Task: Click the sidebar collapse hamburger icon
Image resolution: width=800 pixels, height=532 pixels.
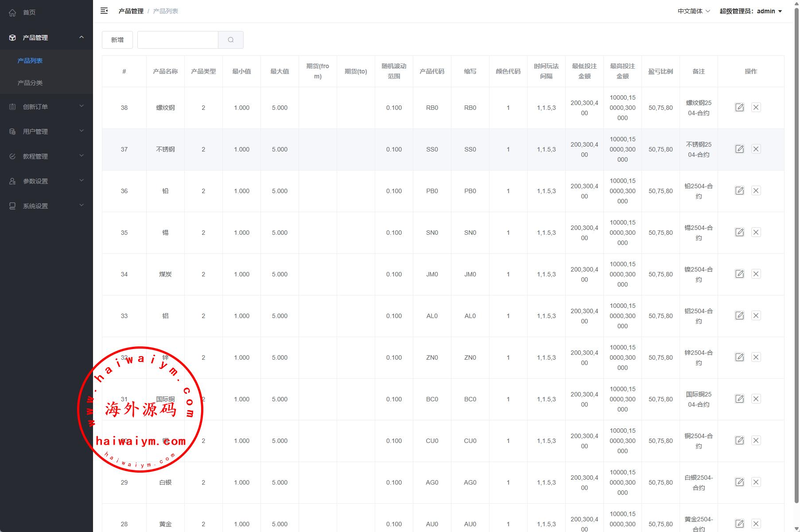Action: (104, 11)
